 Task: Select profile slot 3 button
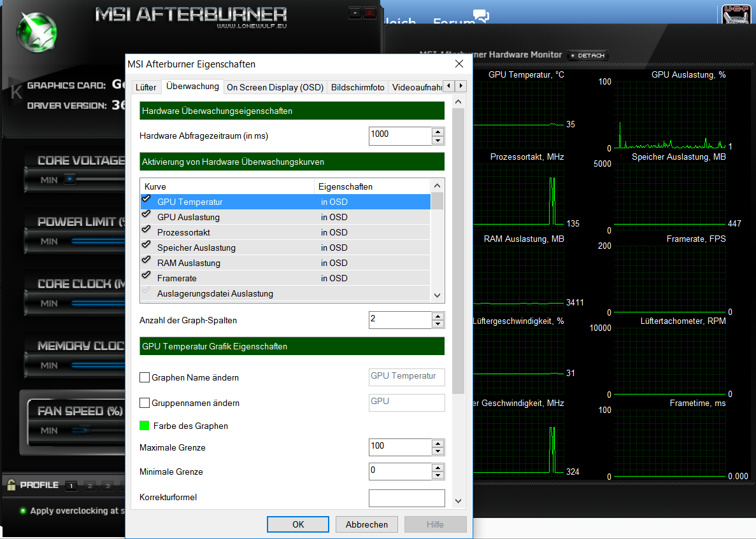[108, 486]
